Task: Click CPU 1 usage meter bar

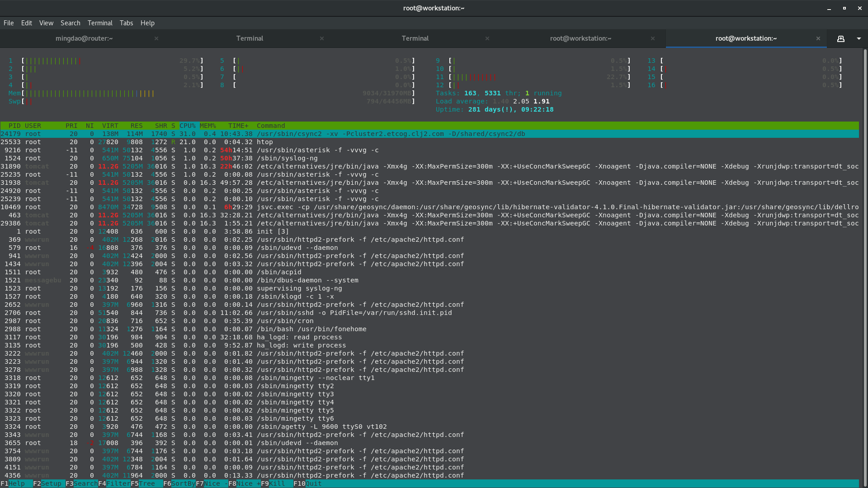Action: [x=106, y=61]
